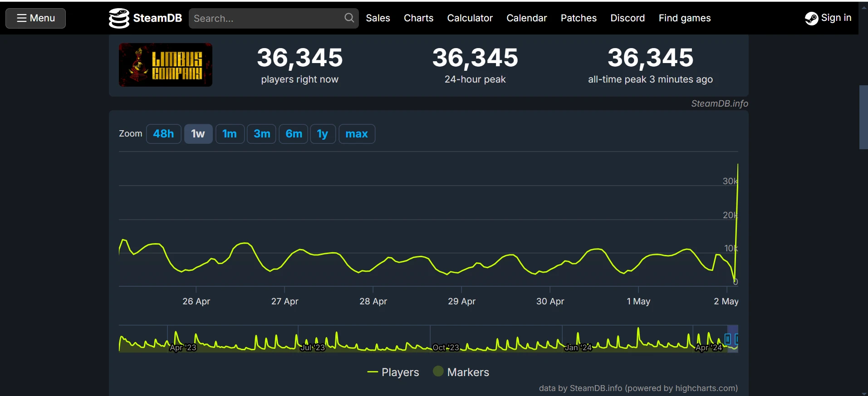Image resolution: width=868 pixels, height=396 pixels.
Task: Open the Patches page
Action: tap(579, 18)
